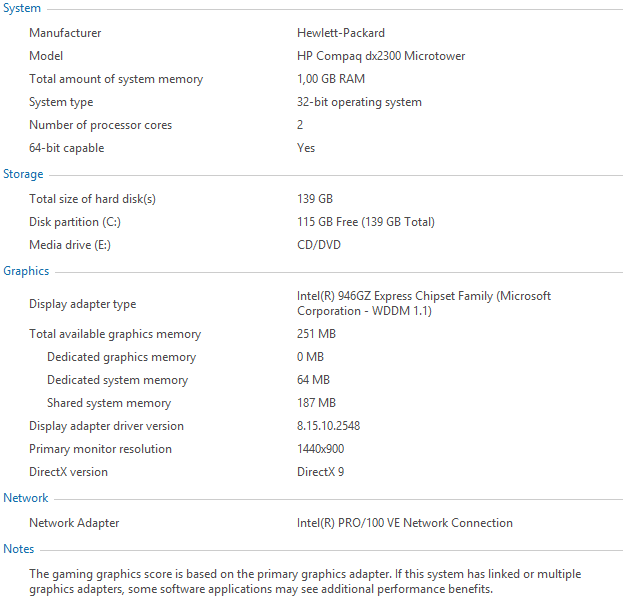
Task: Click the 64-bit capable label
Action: point(67,148)
